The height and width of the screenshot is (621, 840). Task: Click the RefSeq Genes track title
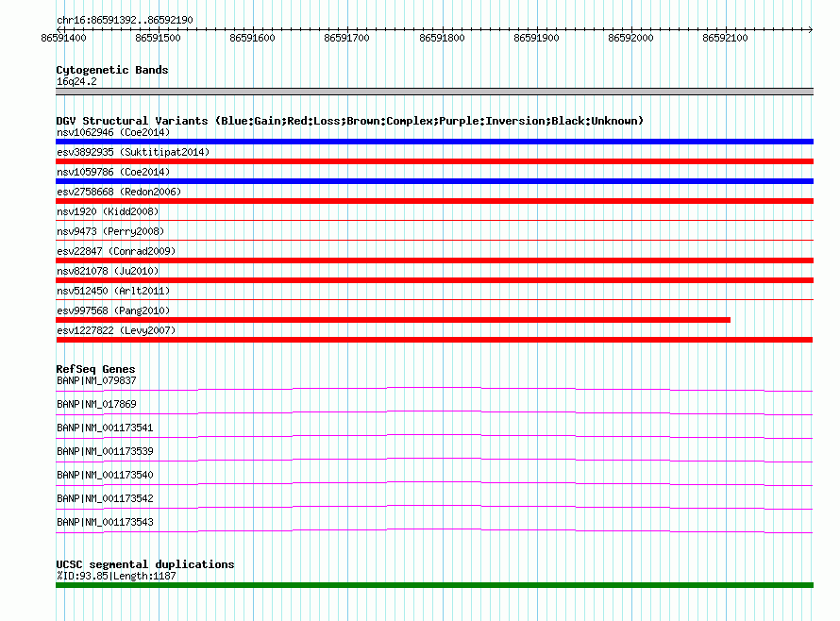tap(95, 369)
